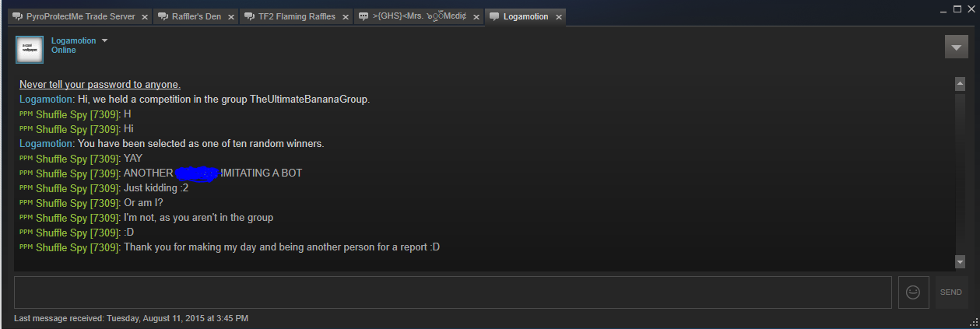Close the Raffler's Den chat tab
Viewport: 980px width, 329px height.
point(231,16)
